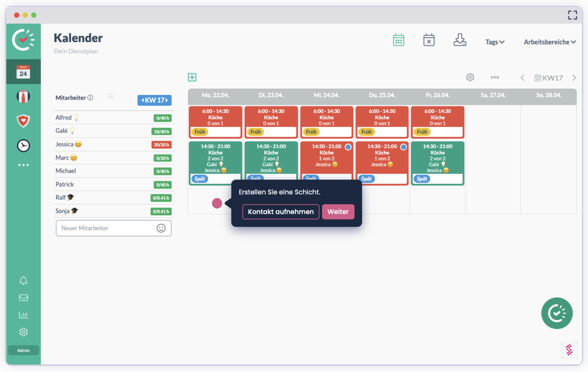Click the Neuer Mitarbeiter input field
Viewport: 588px width, 372px height.
click(107, 228)
